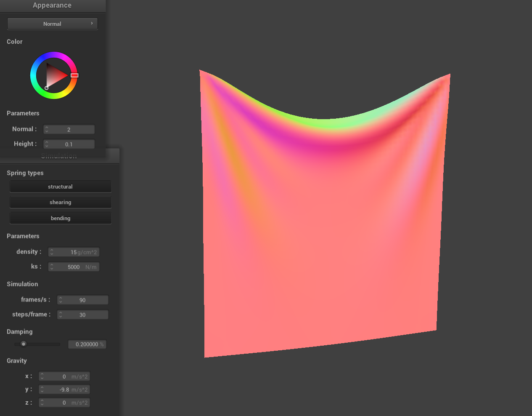Select the gravity y value field
Viewport: 532px width, 416px height.
pos(64,389)
